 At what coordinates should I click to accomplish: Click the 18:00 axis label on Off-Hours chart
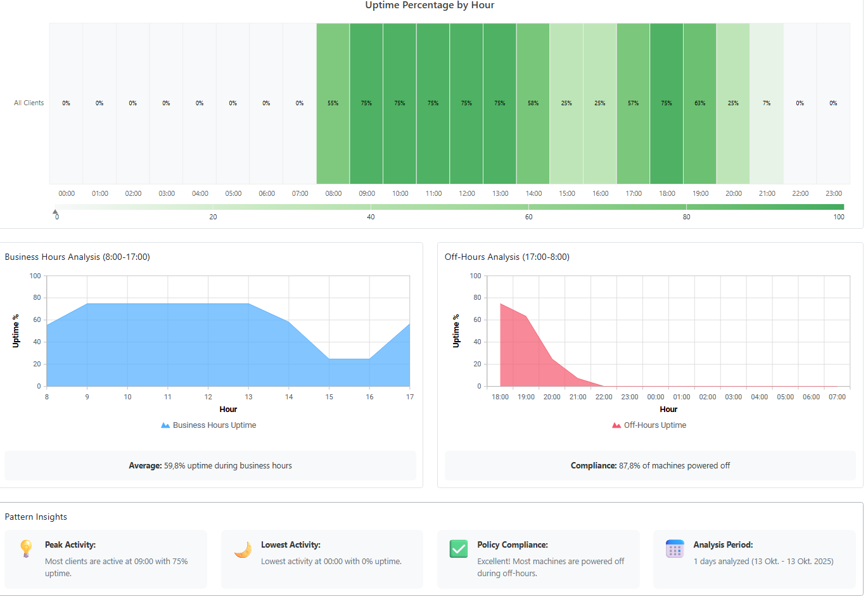point(500,397)
